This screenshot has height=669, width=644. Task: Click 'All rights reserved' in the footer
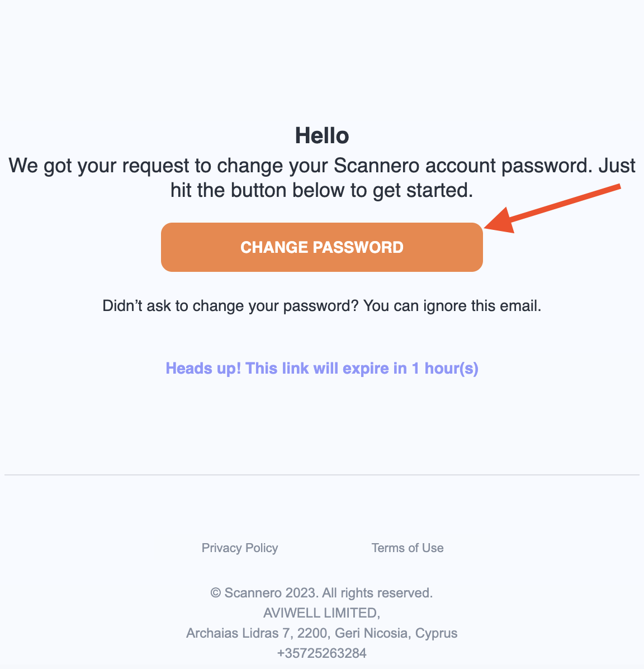coord(377,593)
